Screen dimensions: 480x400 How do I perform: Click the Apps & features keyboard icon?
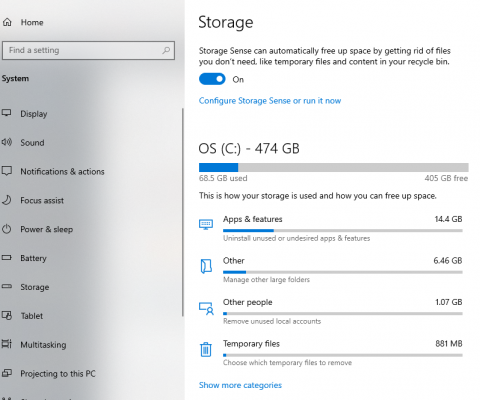click(x=206, y=224)
